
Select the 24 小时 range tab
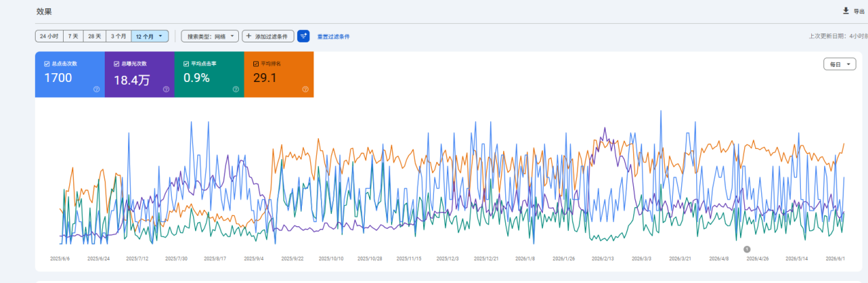(49, 36)
